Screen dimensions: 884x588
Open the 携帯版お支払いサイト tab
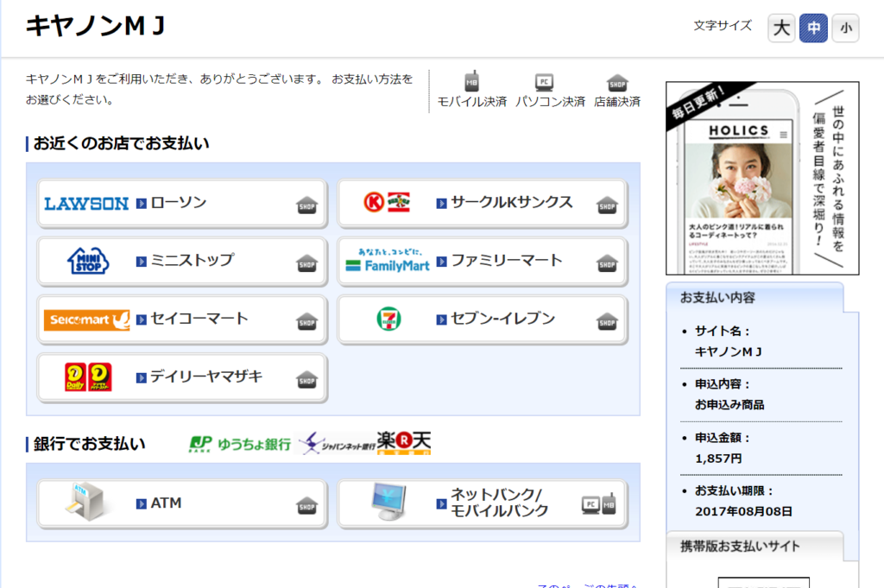pyautogui.click(x=755, y=546)
